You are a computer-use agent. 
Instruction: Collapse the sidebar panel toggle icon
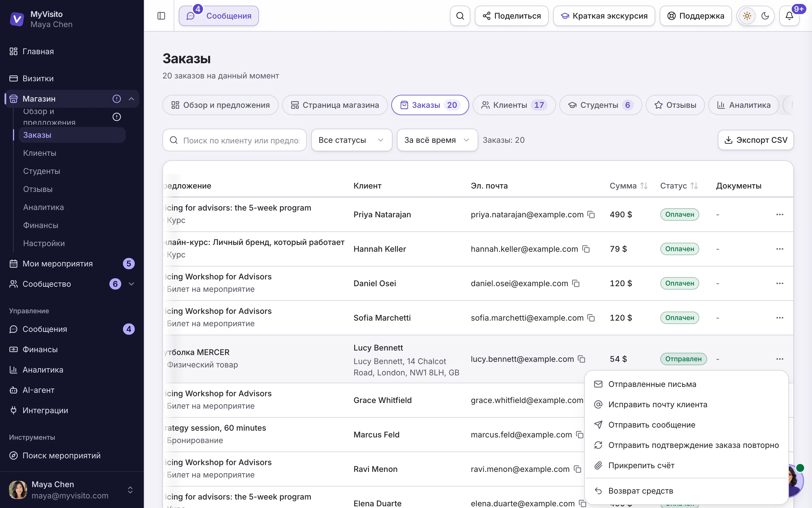coord(161,16)
